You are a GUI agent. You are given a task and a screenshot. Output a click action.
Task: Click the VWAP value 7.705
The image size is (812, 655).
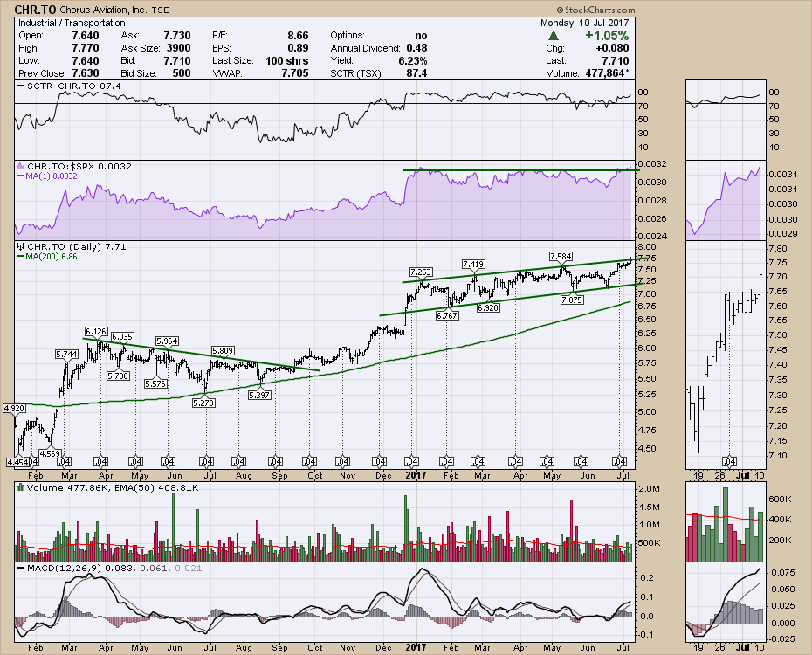295,73
